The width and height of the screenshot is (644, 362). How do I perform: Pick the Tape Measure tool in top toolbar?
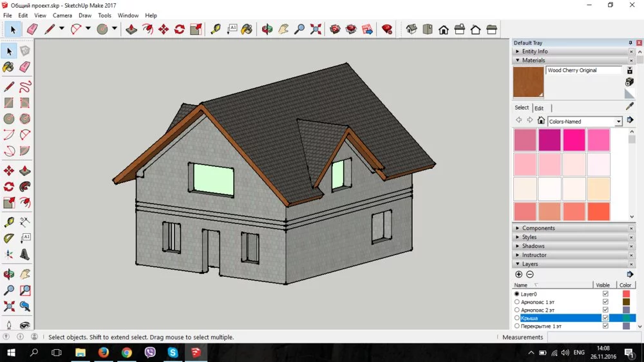coord(215,29)
